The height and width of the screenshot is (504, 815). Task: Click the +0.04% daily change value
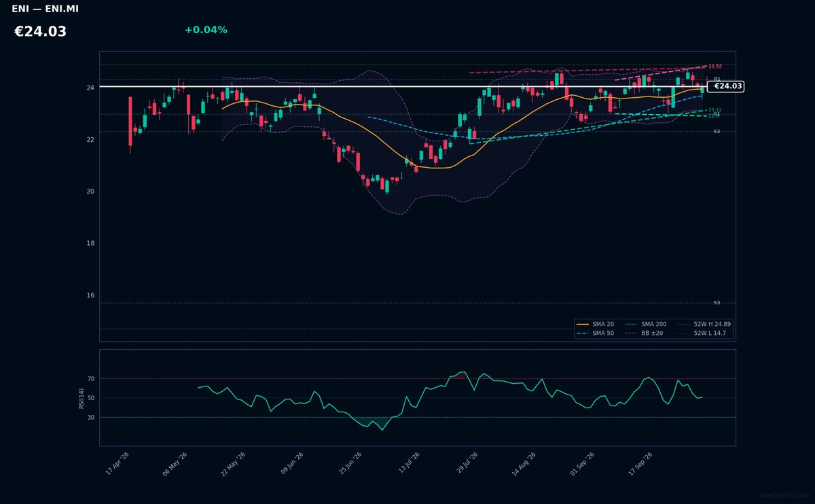point(206,30)
